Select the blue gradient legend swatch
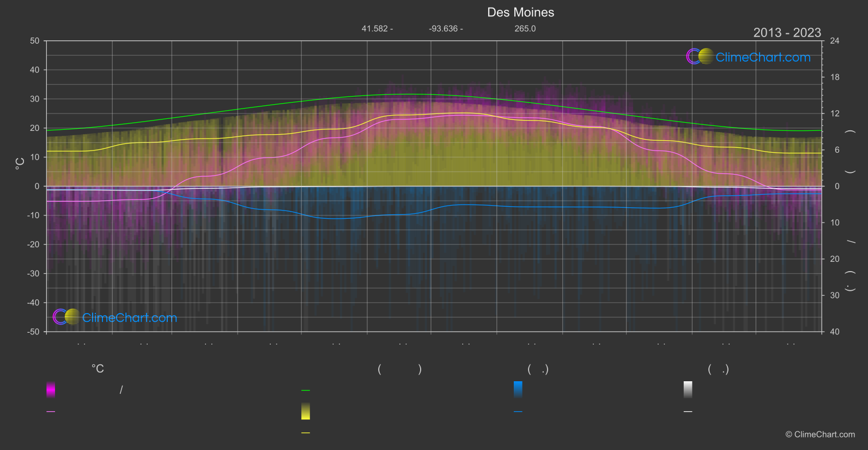Image resolution: width=868 pixels, height=450 pixels. pyautogui.click(x=518, y=389)
